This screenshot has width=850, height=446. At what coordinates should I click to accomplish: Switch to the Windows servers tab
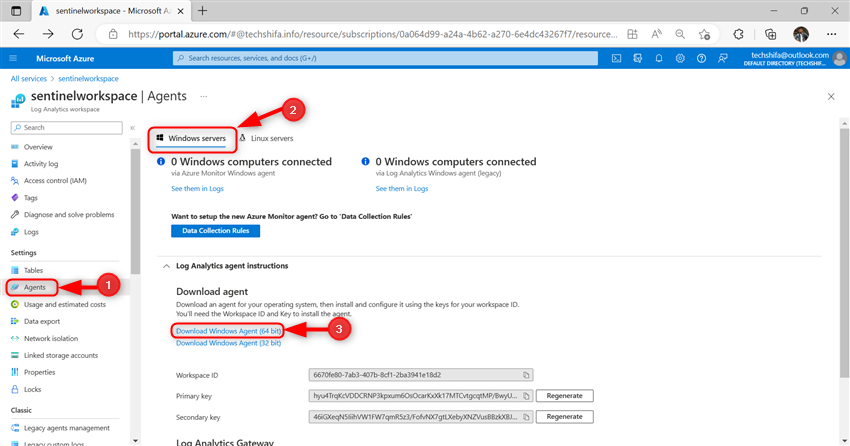pyautogui.click(x=191, y=138)
